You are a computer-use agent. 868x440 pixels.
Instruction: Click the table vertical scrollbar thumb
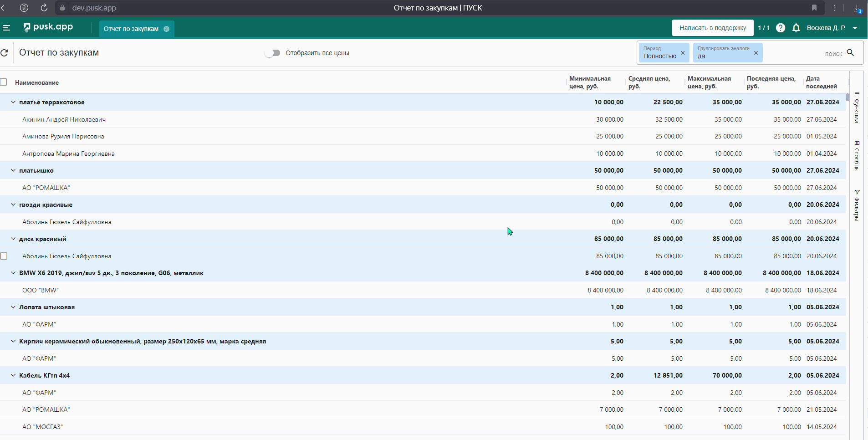click(x=848, y=97)
